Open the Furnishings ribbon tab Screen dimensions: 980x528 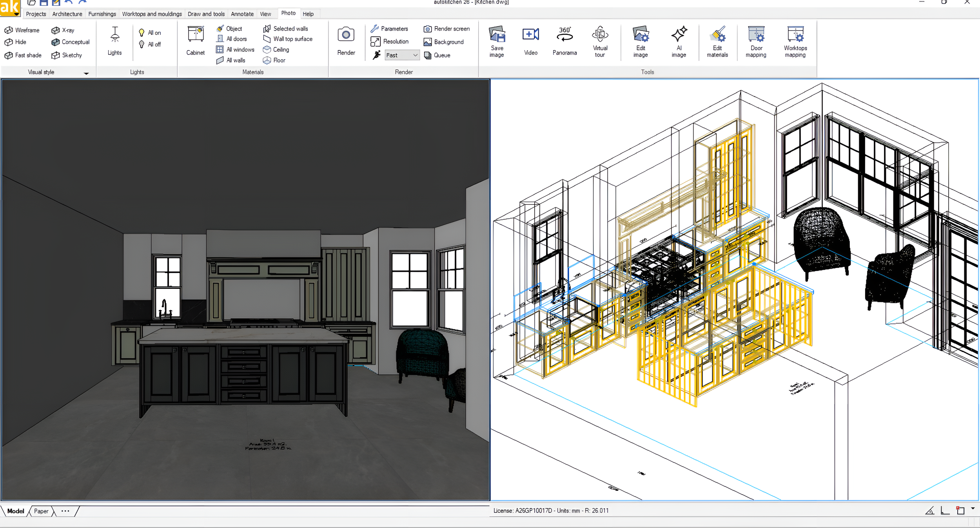(102, 14)
